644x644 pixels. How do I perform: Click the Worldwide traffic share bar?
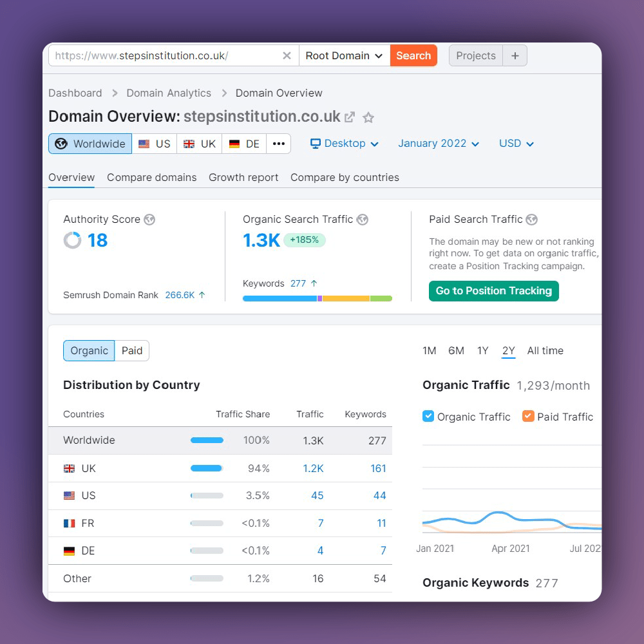(207, 440)
